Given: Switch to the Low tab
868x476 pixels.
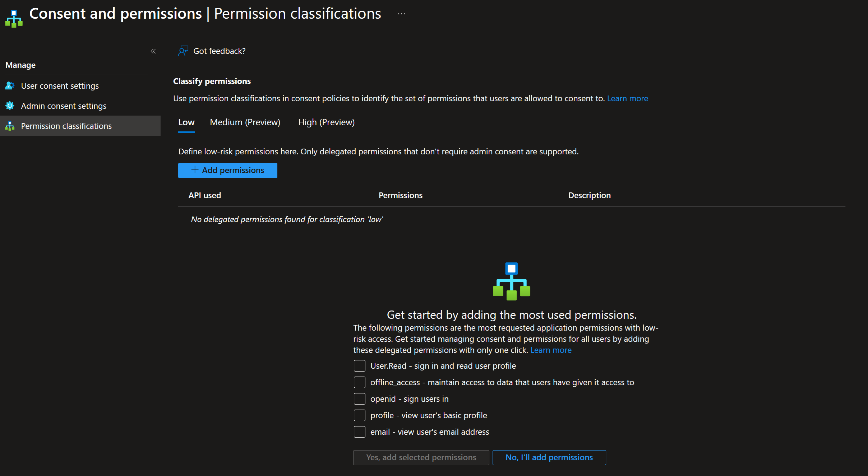Looking at the screenshot, I should click(186, 122).
